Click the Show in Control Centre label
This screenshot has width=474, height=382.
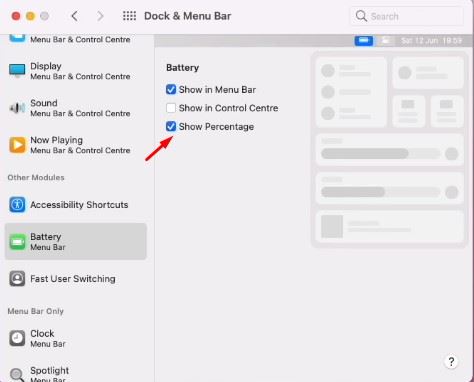[x=228, y=108]
